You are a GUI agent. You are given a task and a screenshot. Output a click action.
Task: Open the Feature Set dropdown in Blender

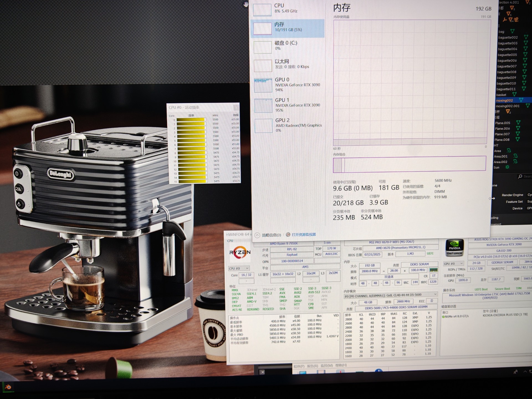coord(529,201)
